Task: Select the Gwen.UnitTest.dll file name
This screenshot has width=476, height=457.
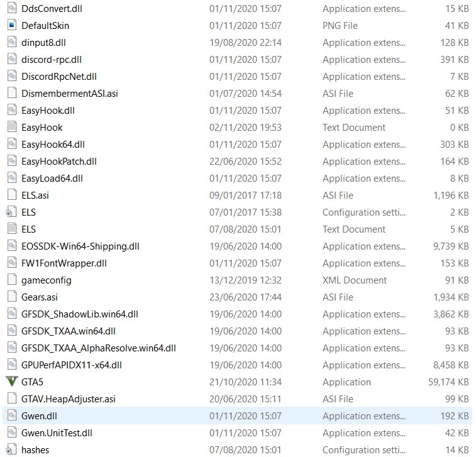Action: [x=57, y=432]
